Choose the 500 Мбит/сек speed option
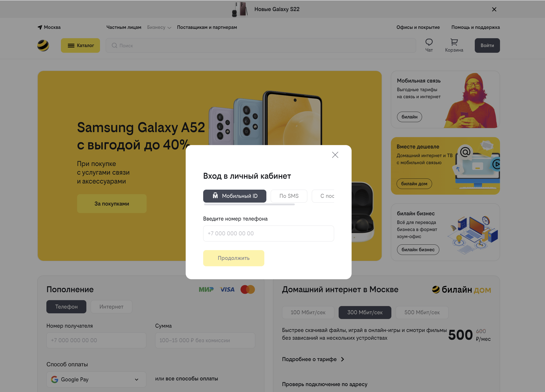Viewport: 545px width, 392px height. coord(422,312)
